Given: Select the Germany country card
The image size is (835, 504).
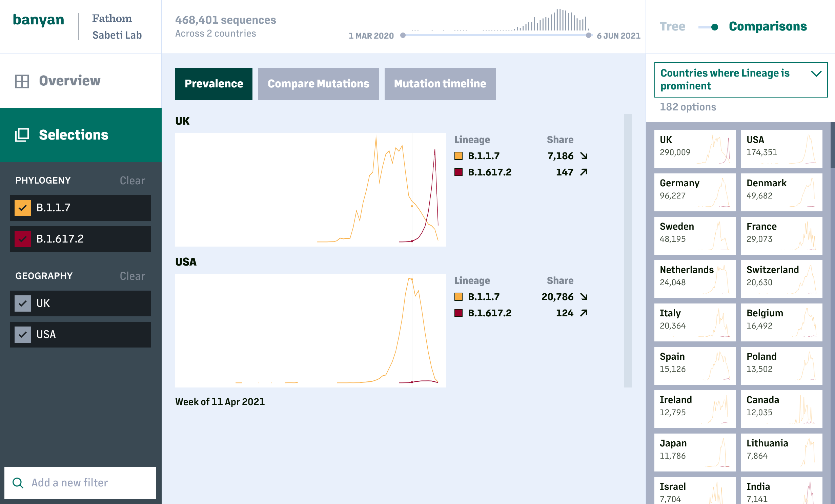Looking at the screenshot, I should pos(695,192).
